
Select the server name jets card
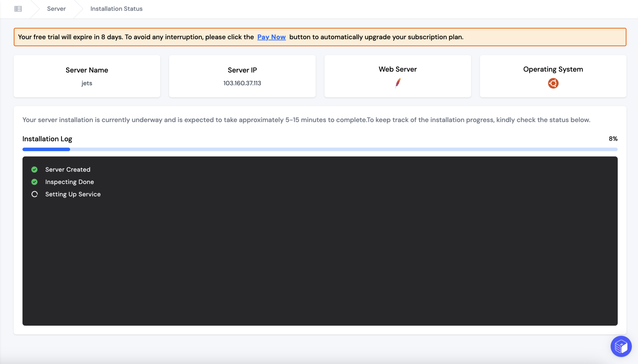click(x=87, y=76)
